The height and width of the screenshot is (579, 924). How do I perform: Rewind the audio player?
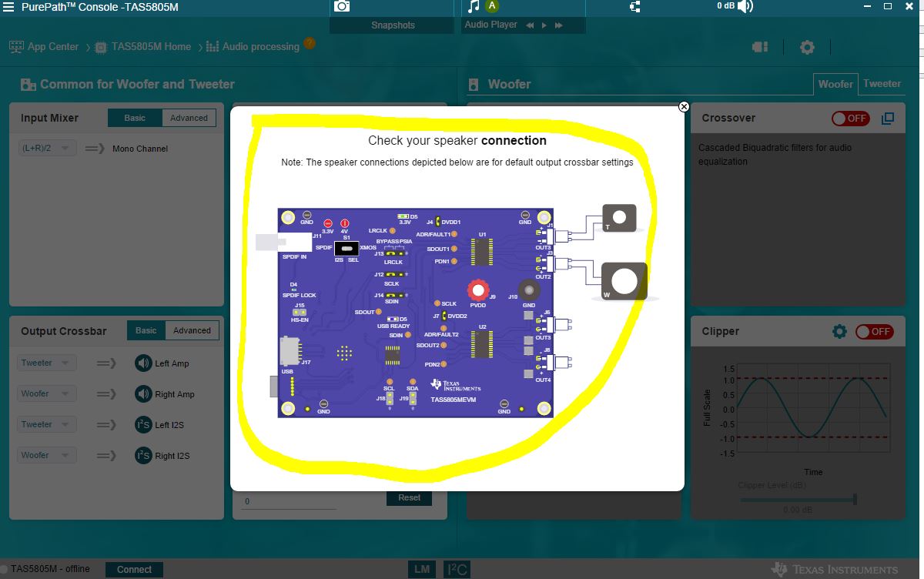pyautogui.click(x=530, y=25)
